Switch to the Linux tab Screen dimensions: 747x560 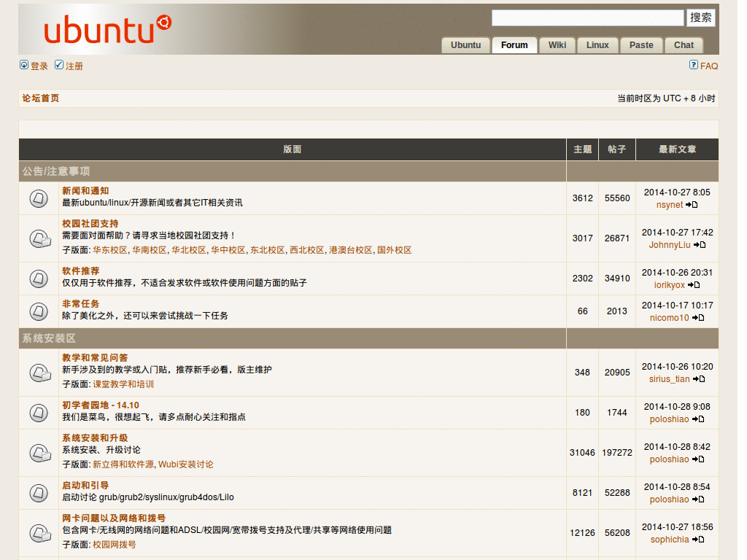pos(597,44)
